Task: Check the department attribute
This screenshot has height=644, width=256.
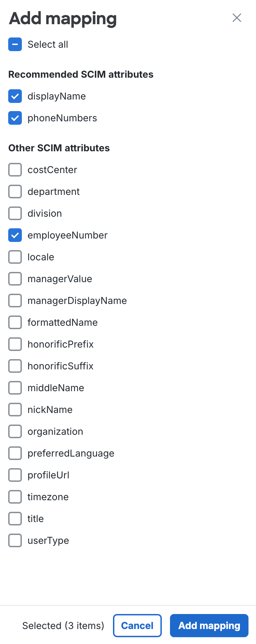Action: point(15,191)
